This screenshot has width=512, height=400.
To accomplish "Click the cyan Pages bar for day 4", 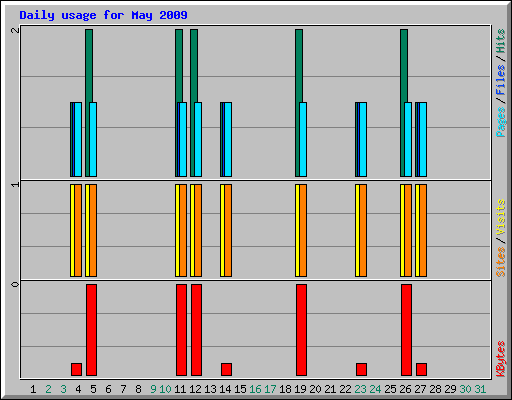I will coord(78,139).
